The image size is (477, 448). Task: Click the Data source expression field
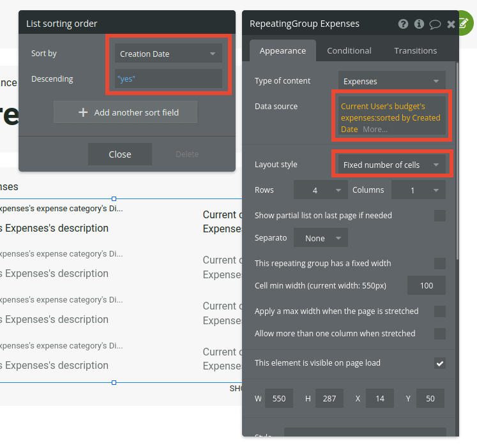[392, 116]
